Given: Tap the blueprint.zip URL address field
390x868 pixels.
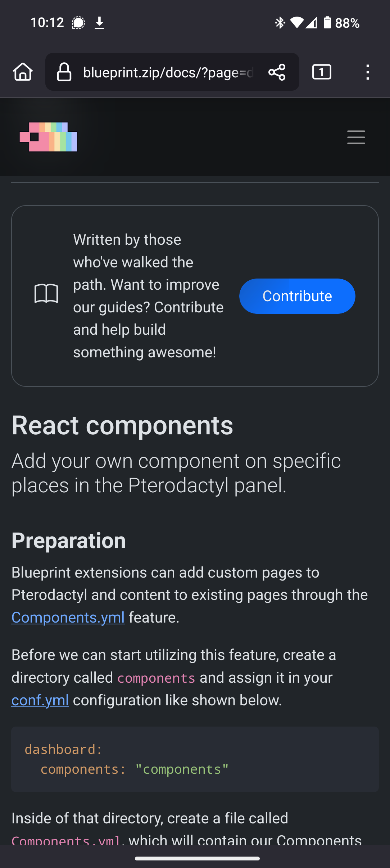Looking at the screenshot, I should click(168, 72).
